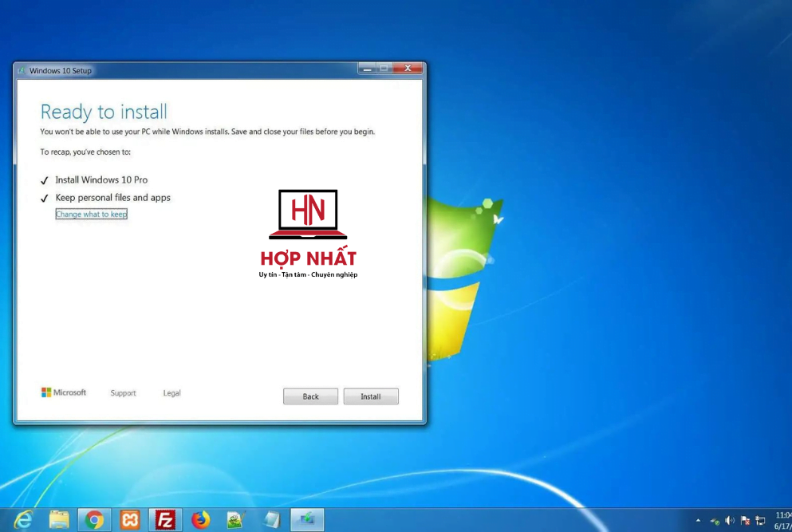Open FileZilla from the taskbar
792x532 pixels.
[x=166, y=520]
